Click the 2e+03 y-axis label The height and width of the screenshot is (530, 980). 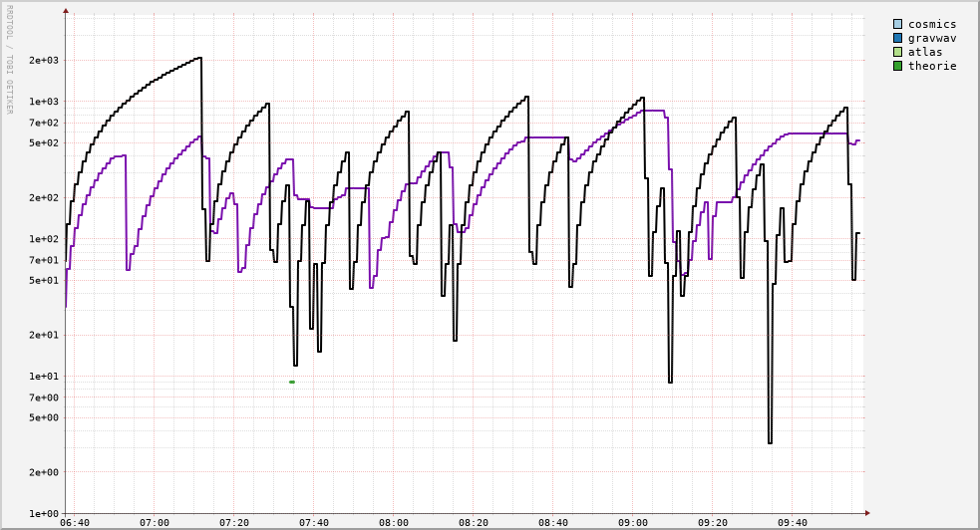44,61
